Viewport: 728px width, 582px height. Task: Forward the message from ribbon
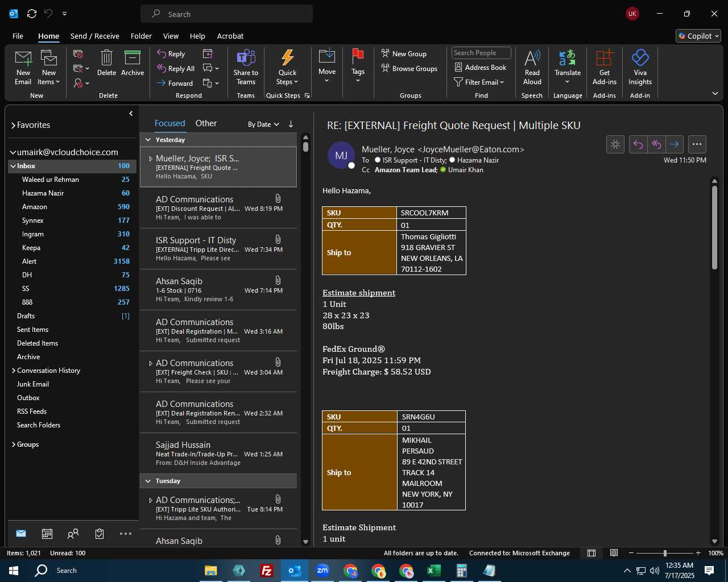coord(175,83)
